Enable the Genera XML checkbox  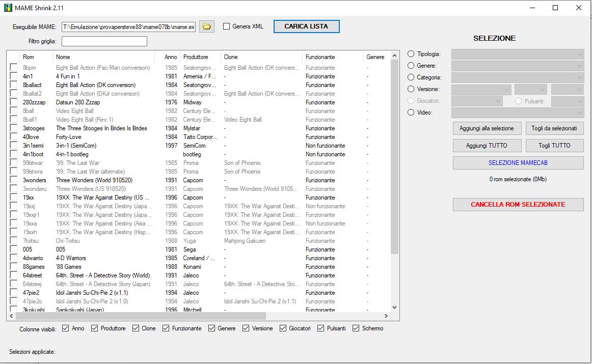[227, 26]
